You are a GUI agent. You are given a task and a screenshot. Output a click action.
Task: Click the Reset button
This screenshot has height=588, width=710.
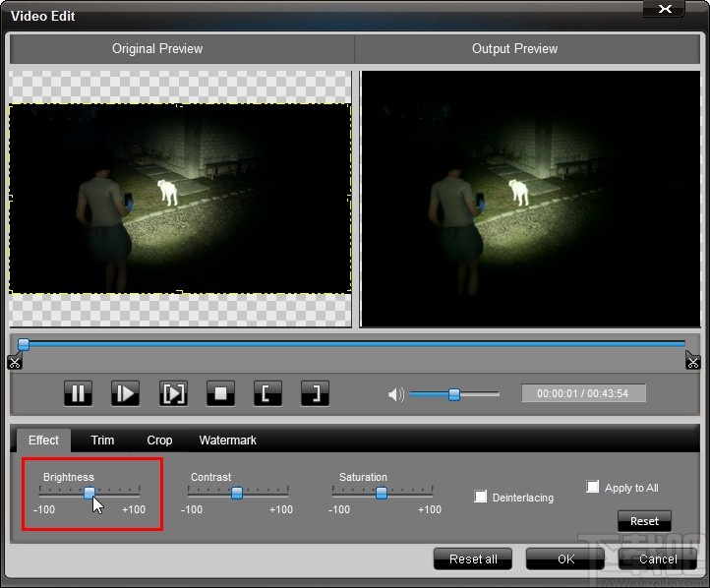644,521
